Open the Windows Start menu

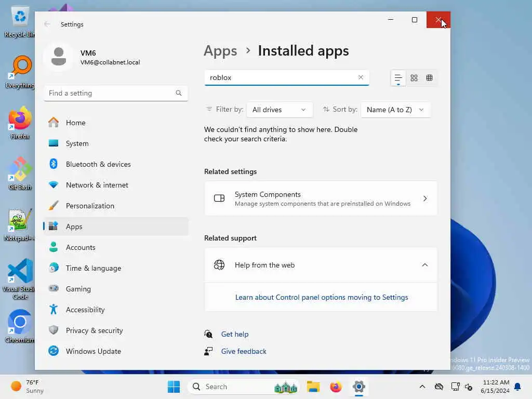click(x=174, y=387)
